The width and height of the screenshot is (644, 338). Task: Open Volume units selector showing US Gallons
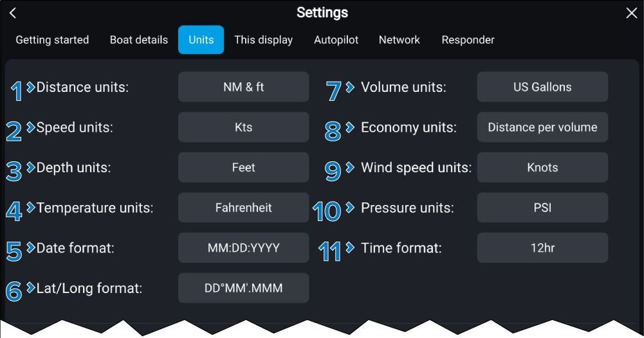pyautogui.click(x=542, y=87)
